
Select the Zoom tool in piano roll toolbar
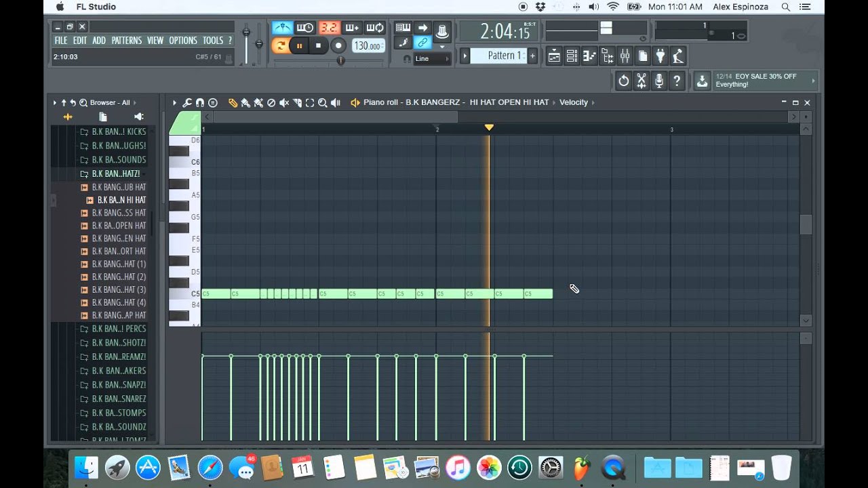coord(323,103)
